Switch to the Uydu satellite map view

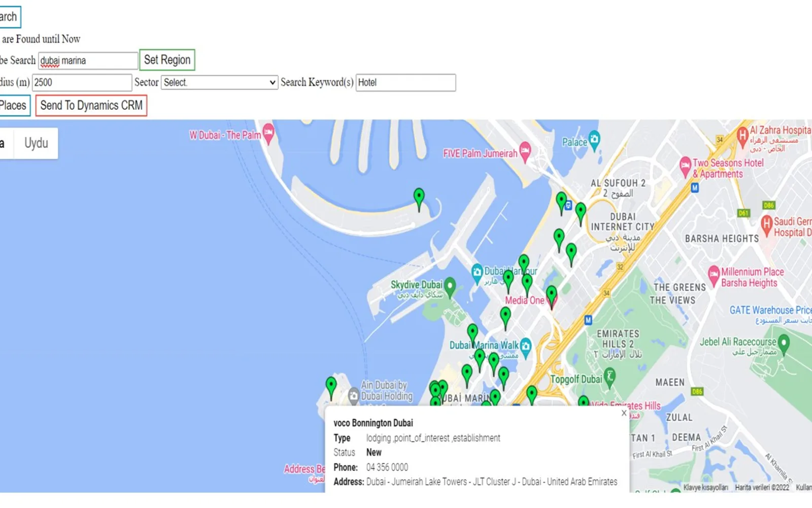coord(36,143)
